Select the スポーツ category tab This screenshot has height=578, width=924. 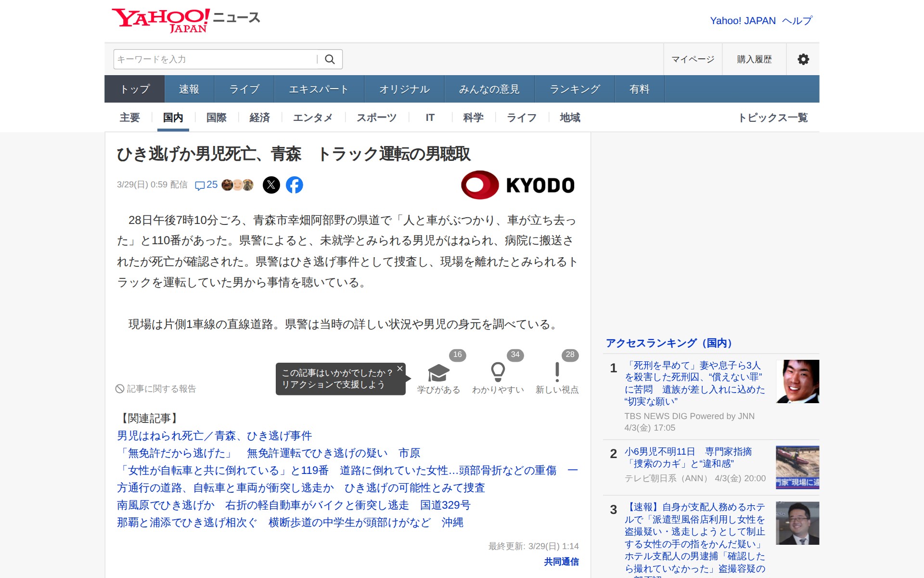376,118
